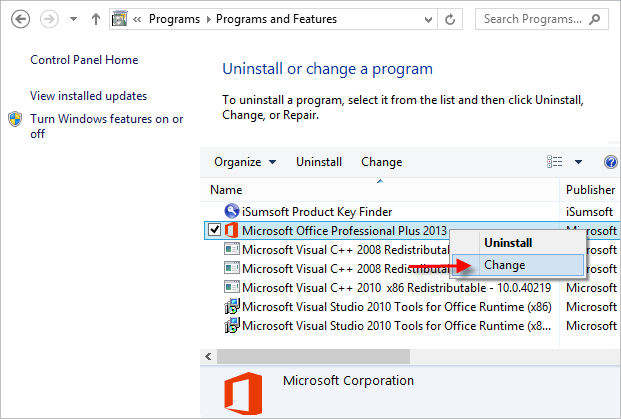Screen dimensions: 621x419
Task: Click icon of second Visual C++ 2008 entry
Action: [x=232, y=268]
